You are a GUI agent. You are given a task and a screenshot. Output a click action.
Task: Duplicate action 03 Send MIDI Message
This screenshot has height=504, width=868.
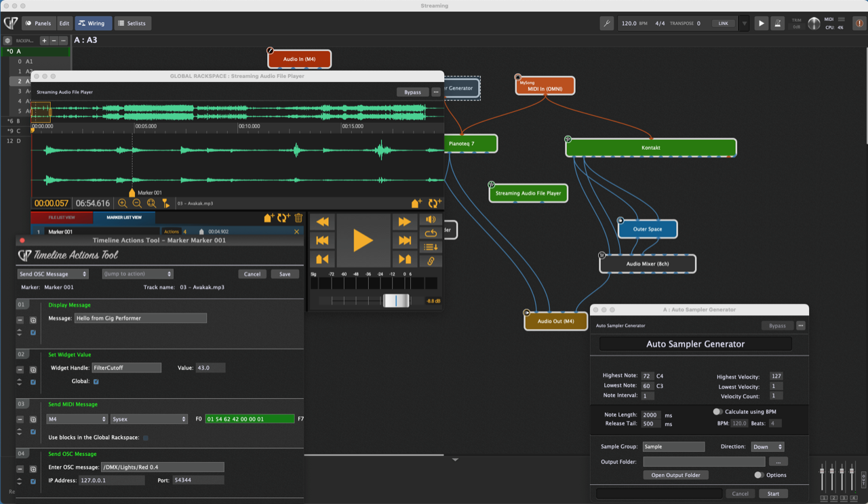coord(33,419)
